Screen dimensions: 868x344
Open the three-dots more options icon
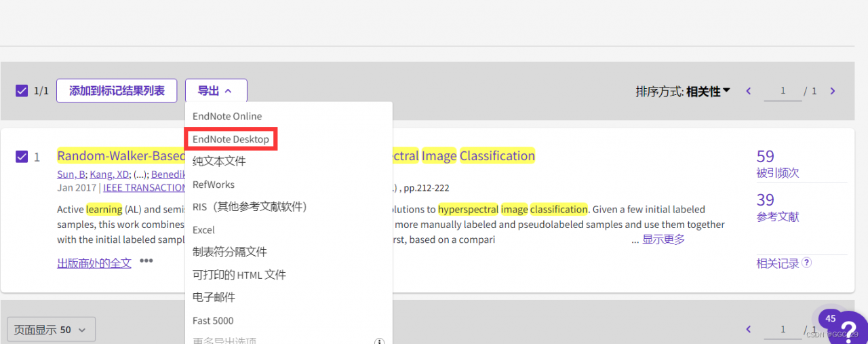tap(146, 261)
